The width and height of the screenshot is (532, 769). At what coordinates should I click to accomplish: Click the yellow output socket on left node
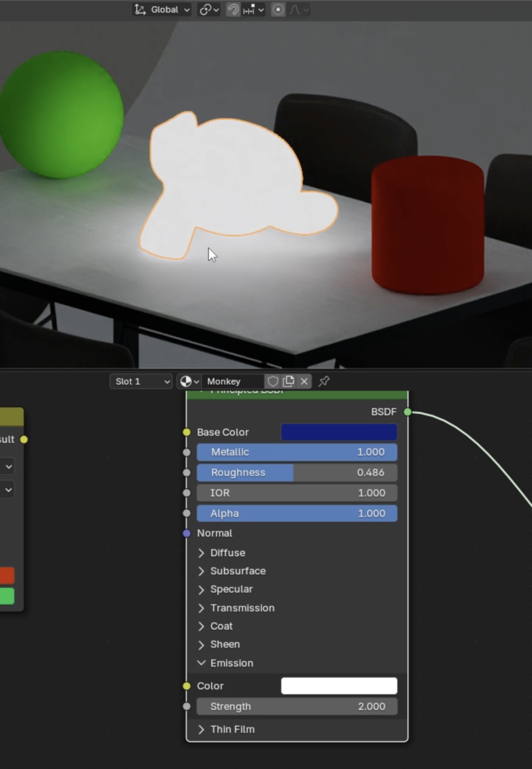(24, 439)
